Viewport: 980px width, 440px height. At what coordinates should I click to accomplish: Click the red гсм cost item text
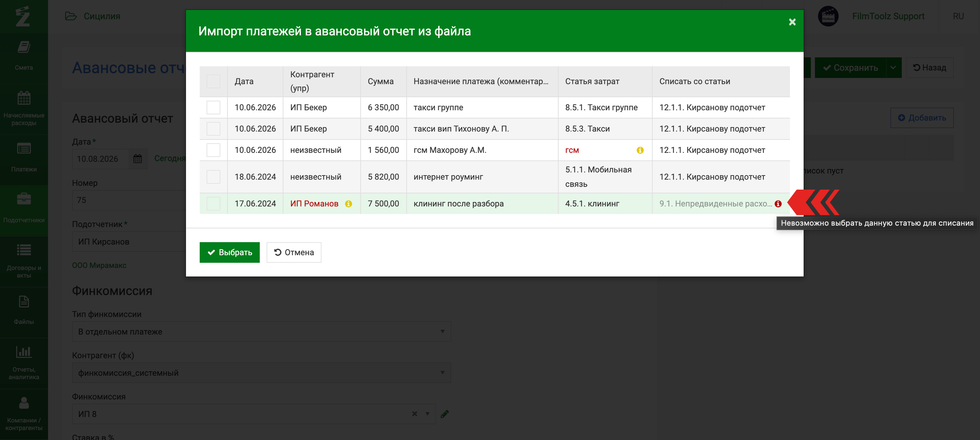(572, 150)
